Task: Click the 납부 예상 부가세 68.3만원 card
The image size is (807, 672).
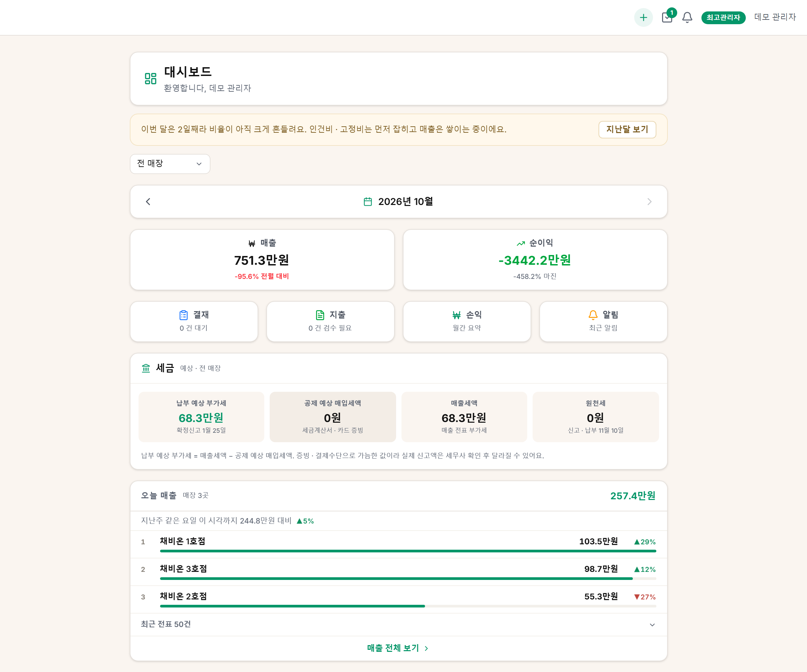Action: coord(201,417)
